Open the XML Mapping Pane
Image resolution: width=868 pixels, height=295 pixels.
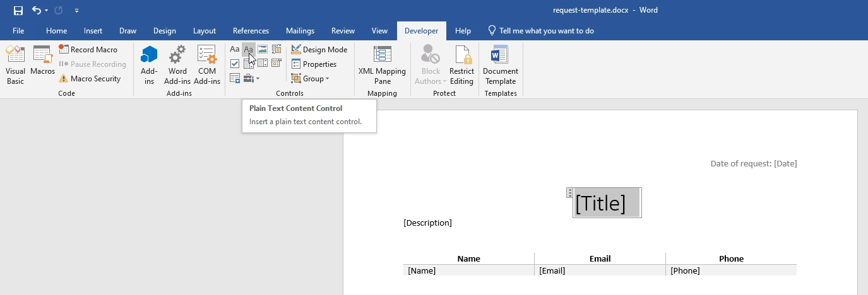(382, 66)
